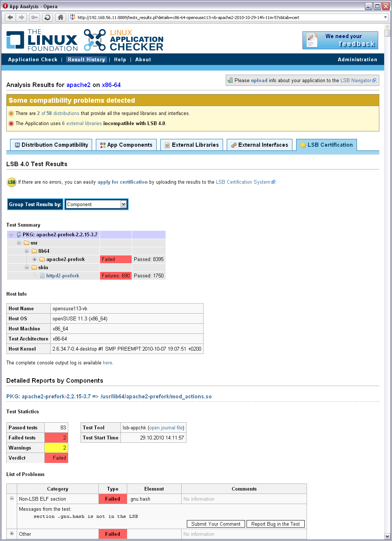Switch to External Libraries tab
Screen dimensions: 392x541
coord(192,145)
